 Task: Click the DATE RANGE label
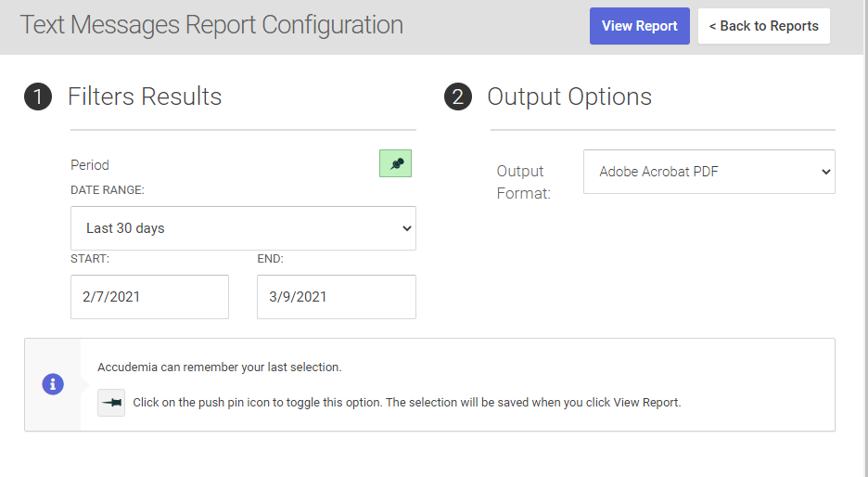click(108, 190)
